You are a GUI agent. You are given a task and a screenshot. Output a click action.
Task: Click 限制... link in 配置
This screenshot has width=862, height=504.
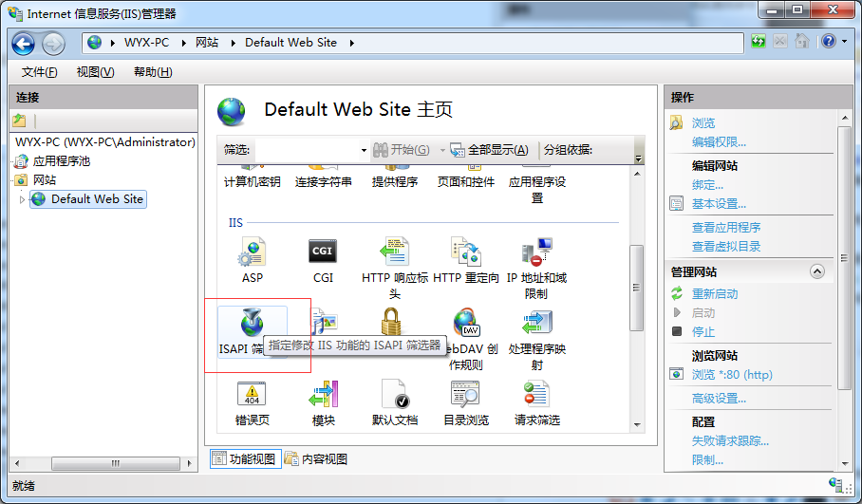[707, 460]
